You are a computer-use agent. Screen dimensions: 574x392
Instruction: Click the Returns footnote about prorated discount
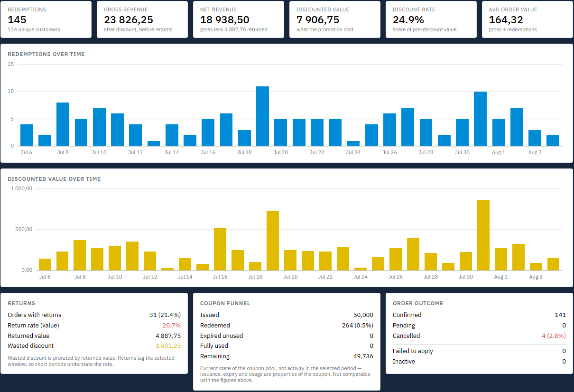point(91,361)
